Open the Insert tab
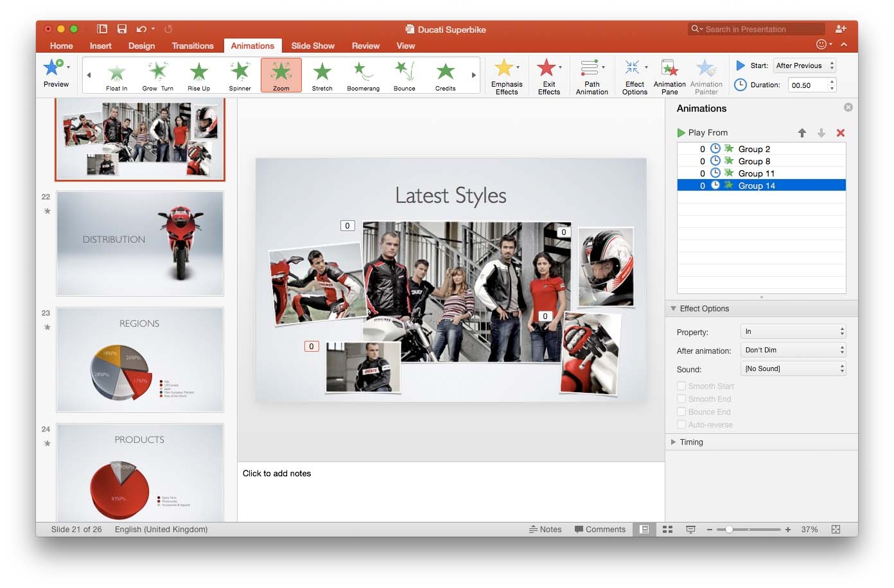Screen dimensions: 894x588 click(x=101, y=46)
